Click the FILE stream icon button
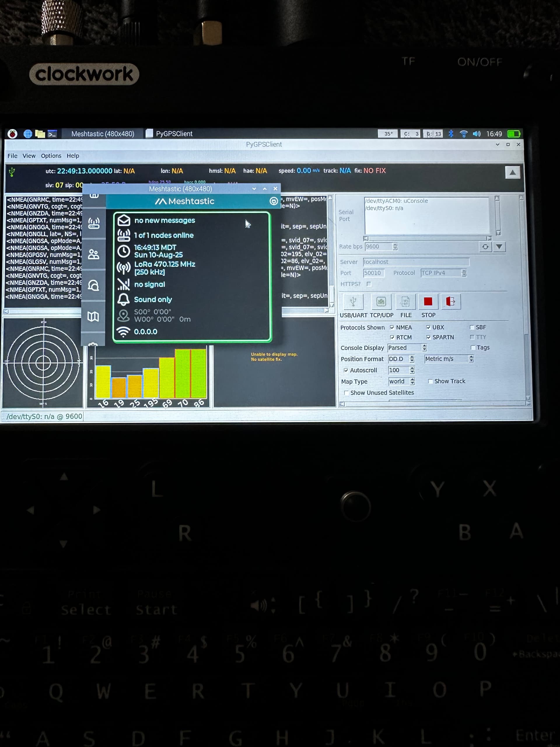Viewport: 560px width, 747px height. pyautogui.click(x=405, y=301)
